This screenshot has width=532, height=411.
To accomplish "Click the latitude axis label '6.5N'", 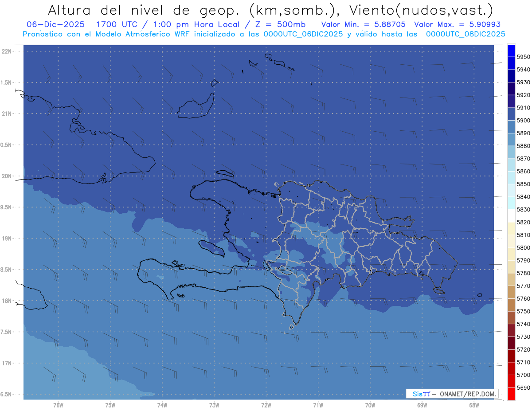I will coord(6,395).
